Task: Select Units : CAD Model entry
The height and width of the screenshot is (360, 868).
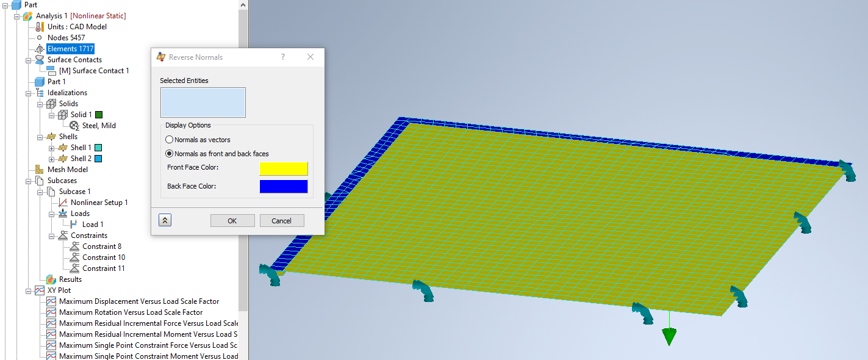Action: pos(77,27)
